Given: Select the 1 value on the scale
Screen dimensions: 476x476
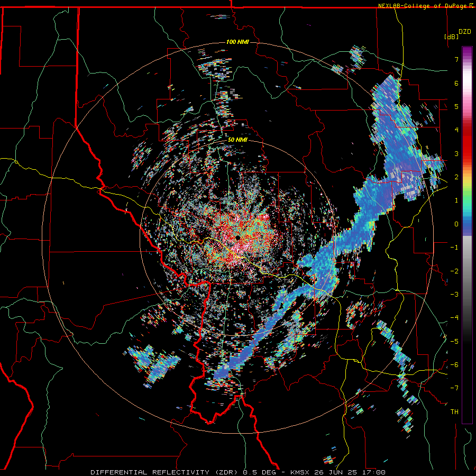Looking at the screenshot, I should coord(456,200).
